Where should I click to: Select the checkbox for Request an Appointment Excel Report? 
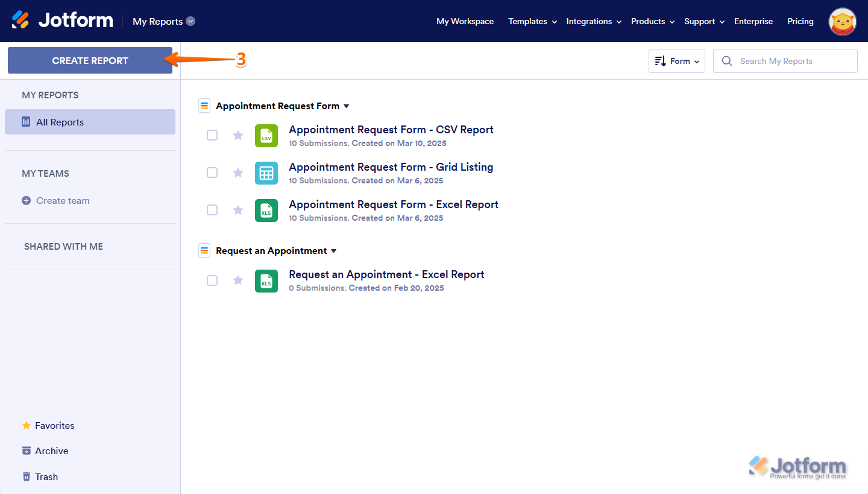tap(212, 280)
